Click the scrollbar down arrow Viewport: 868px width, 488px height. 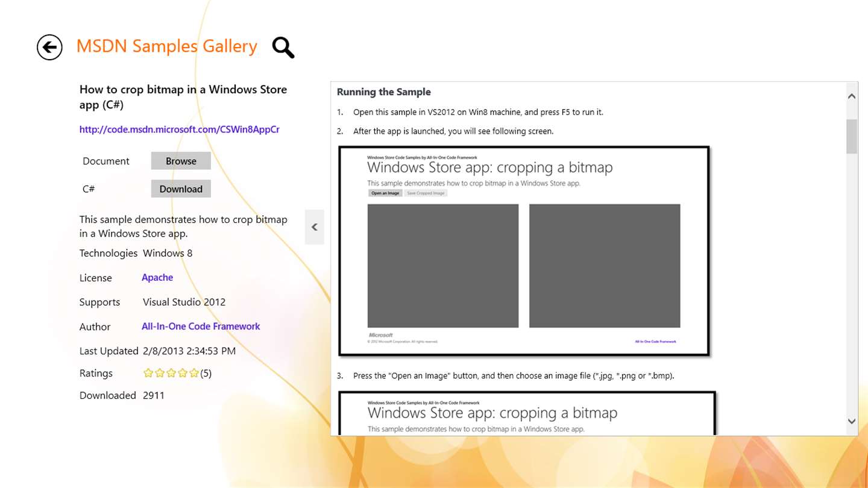[852, 422]
